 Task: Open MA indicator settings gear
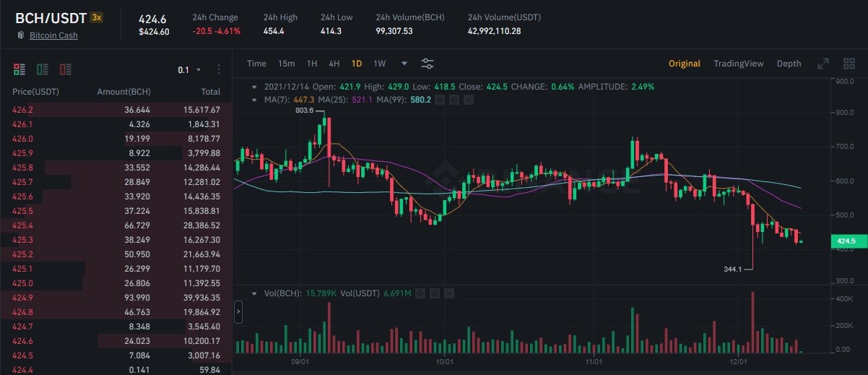(x=453, y=99)
